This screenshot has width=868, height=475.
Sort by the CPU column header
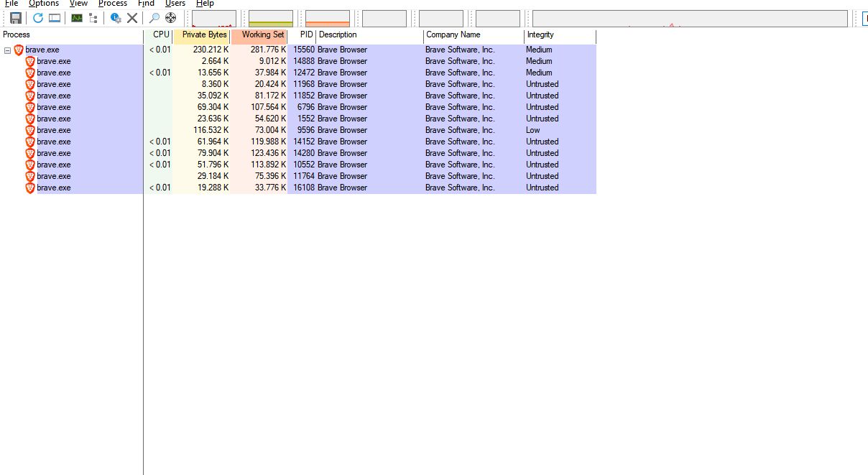[x=158, y=35]
